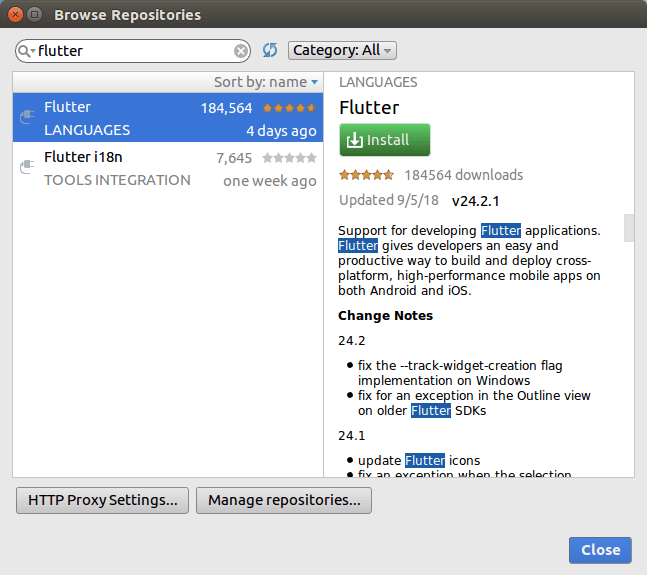Select the Flutter i18n plugin row
Screen dimensions: 647x575
pos(168,168)
